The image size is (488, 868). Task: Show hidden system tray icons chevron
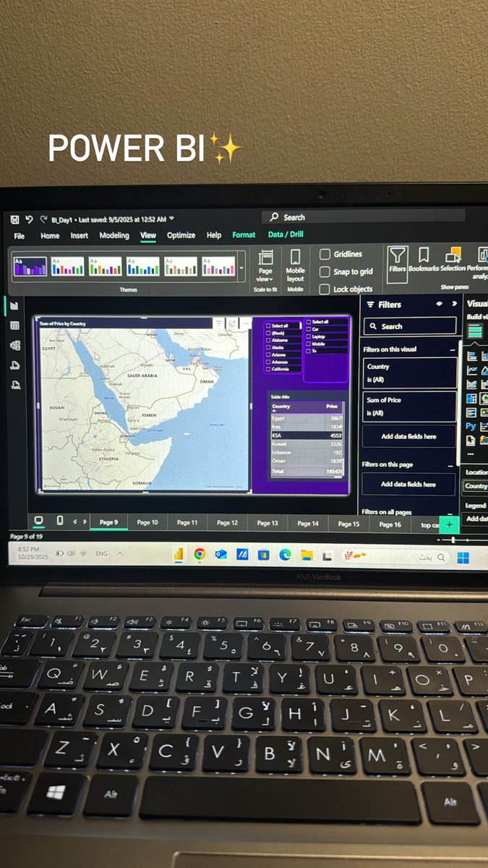pyautogui.click(x=119, y=554)
